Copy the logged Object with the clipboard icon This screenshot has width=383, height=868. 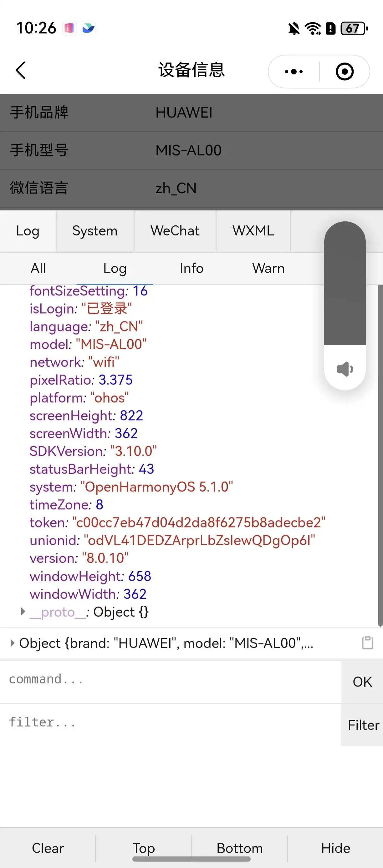[x=367, y=643]
